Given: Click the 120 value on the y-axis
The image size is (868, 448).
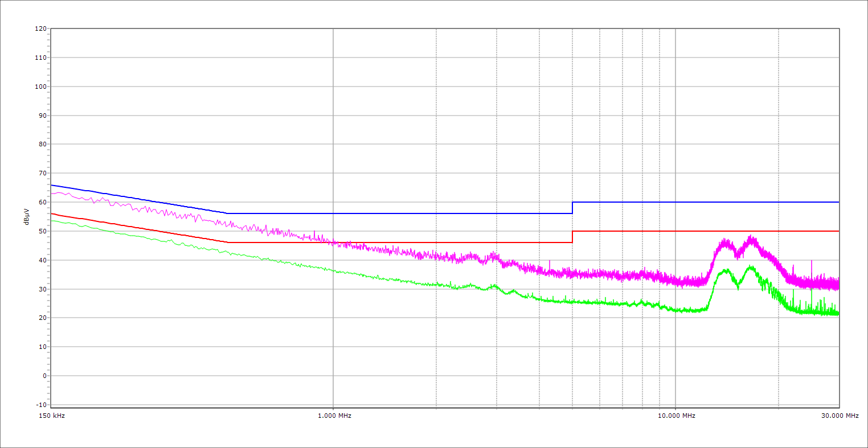Looking at the screenshot, I should point(40,29).
